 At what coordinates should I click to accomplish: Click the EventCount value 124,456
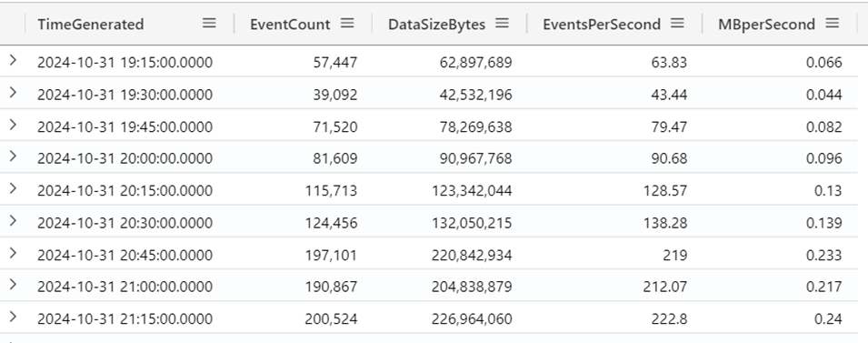pos(331,223)
